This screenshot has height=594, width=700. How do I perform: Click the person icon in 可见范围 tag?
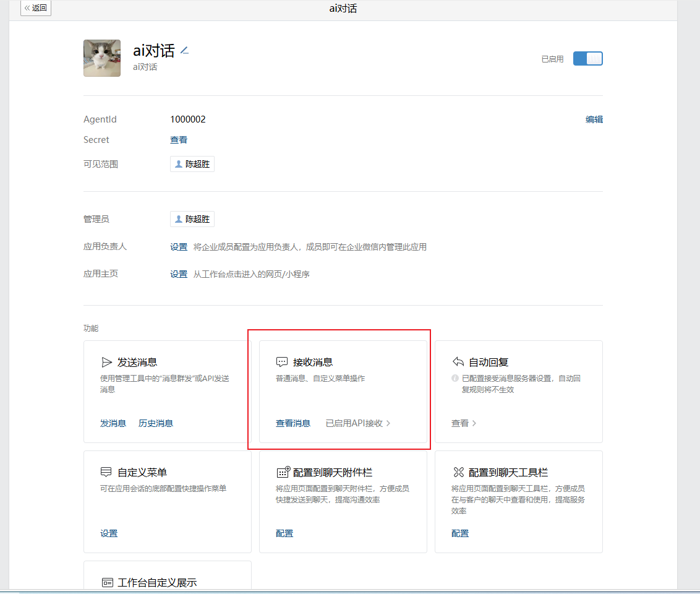pyautogui.click(x=179, y=164)
